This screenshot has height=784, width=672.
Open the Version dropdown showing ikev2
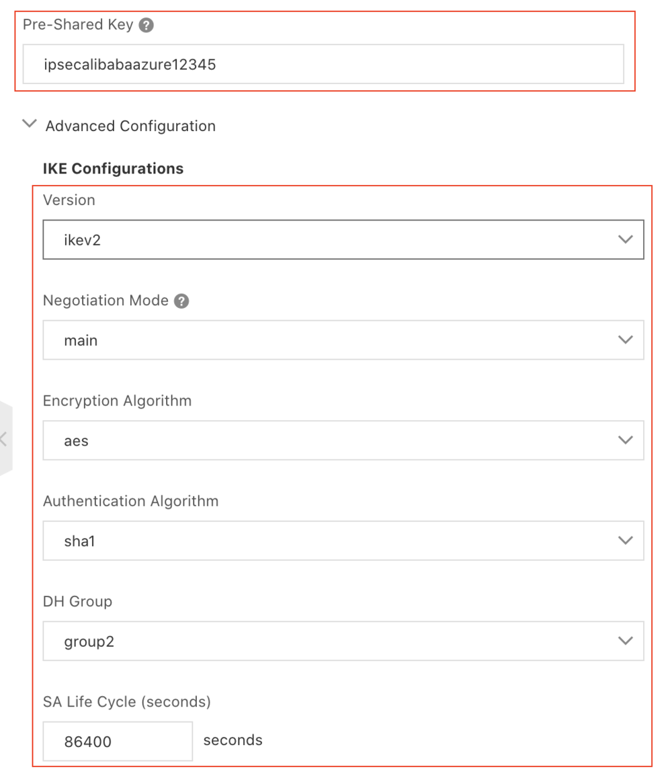[x=343, y=239]
